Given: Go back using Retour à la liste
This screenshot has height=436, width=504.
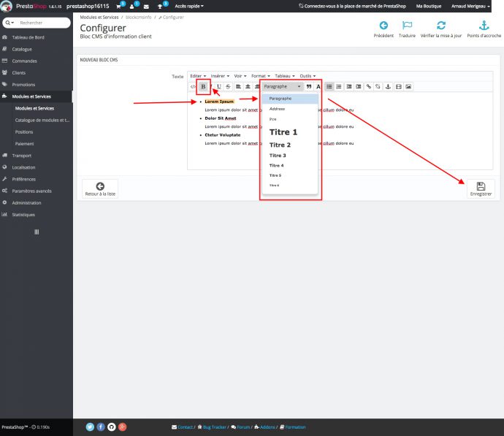Looking at the screenshot, I should click(x=100, y=189).
